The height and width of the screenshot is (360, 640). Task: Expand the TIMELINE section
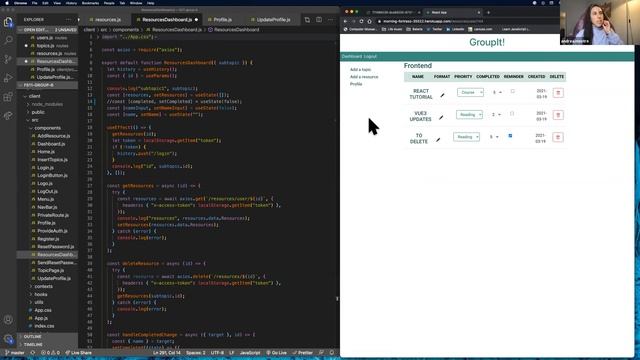[47, 344]
